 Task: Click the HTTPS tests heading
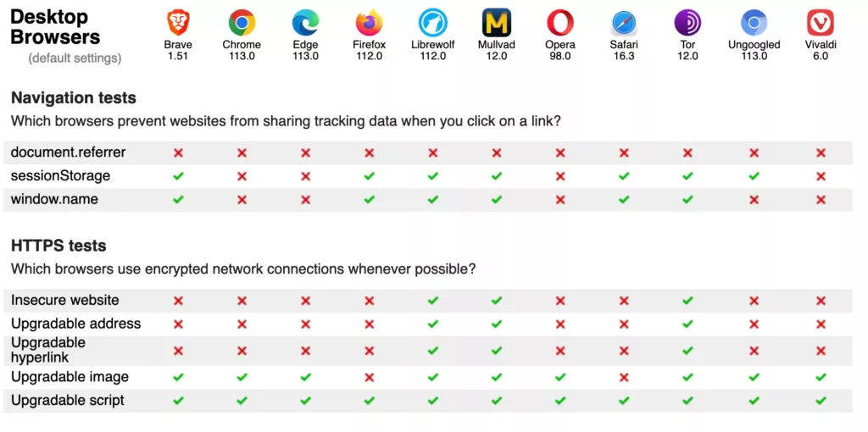pos(58,246)
